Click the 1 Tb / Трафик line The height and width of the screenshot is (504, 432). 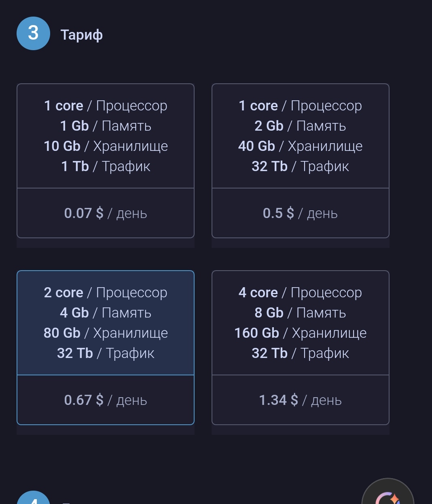[106, 166]
